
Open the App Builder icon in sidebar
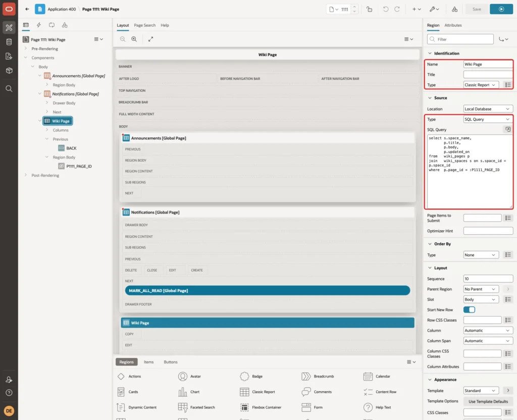tap(9, 28)
